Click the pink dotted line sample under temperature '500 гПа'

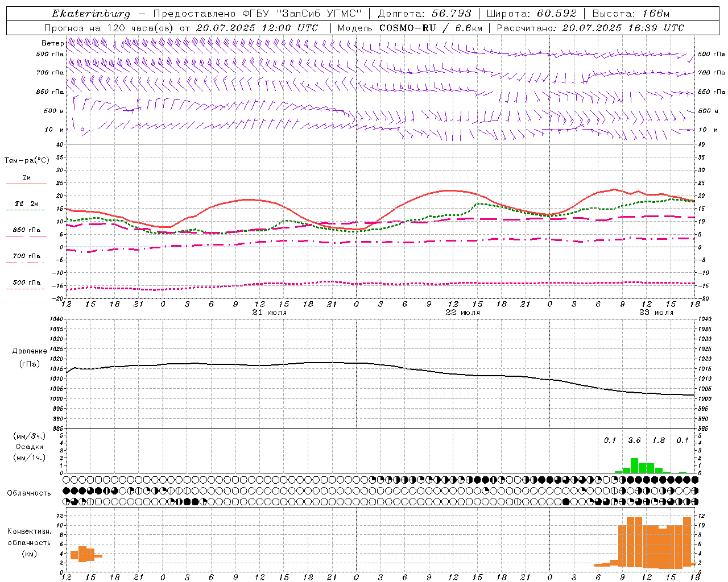tap(26, 289)
